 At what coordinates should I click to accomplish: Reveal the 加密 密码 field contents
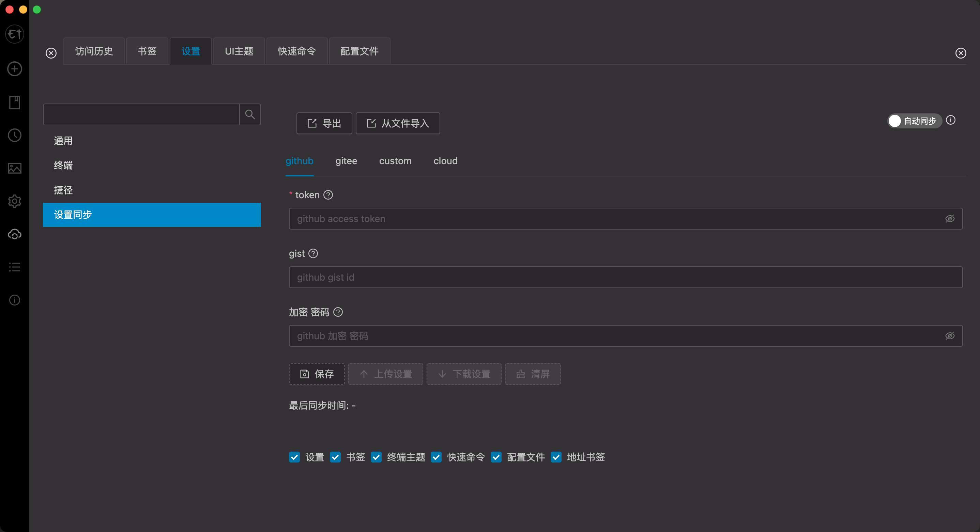point(950,336)
